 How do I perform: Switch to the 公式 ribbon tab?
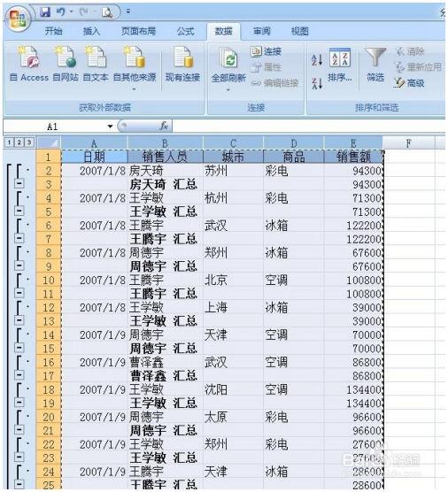click(x=185, y=31)
